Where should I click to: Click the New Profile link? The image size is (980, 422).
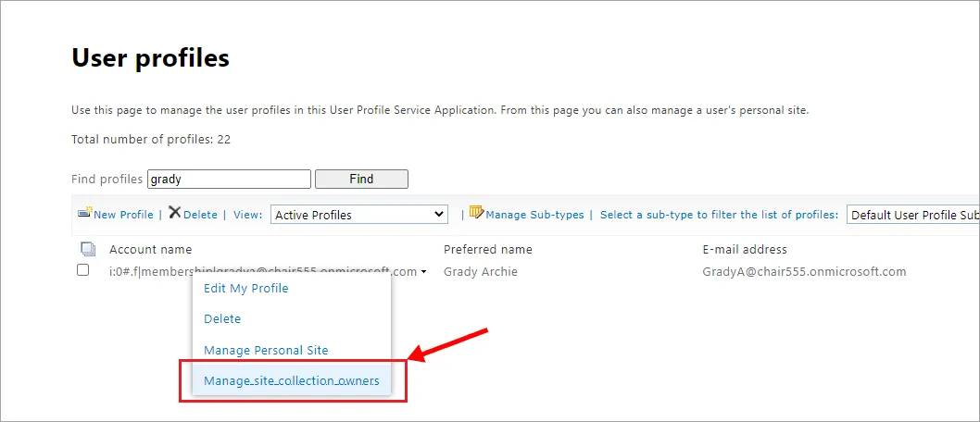(x=123, y=215)
